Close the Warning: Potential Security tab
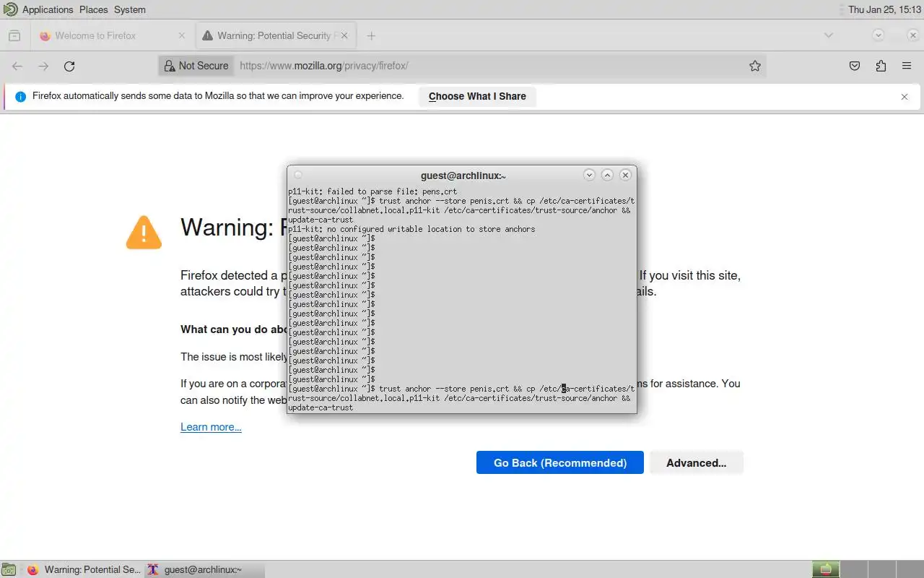Viewport: 924px width, 578px height. pyautogui.click(x=344, y=35)
